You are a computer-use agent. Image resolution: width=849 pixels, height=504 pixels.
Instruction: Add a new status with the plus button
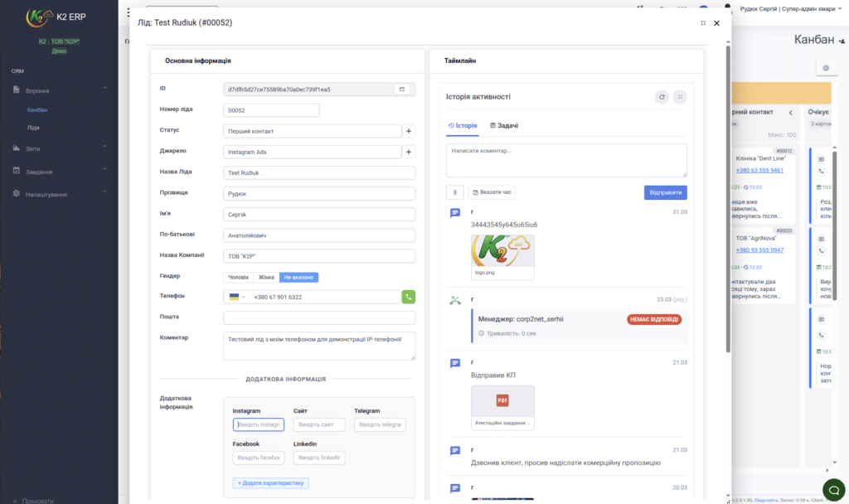click(x=409, y=131)
